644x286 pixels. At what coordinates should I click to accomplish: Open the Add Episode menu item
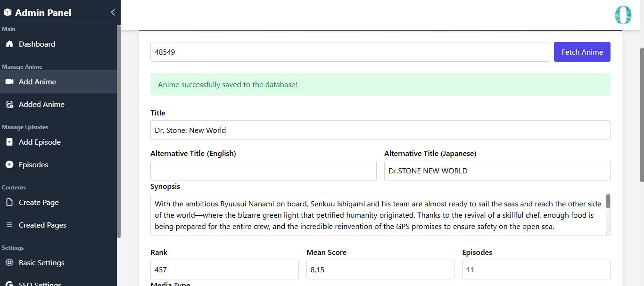pyautogui.click(x=58, y=142)
